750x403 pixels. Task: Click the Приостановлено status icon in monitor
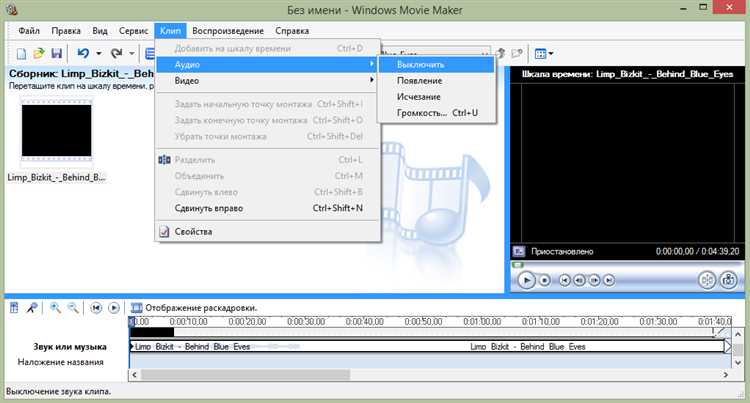pyautogui.click(x=519, y=251)
